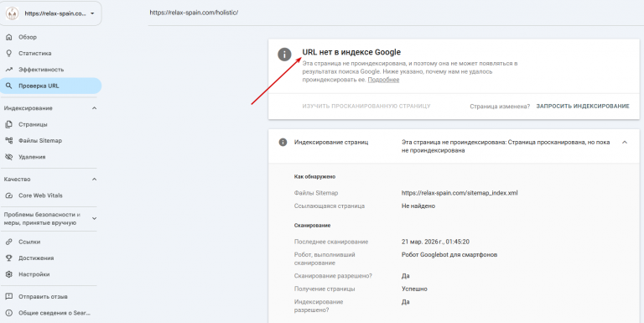The width and height of the screenshot is (644, 323).
Task: Click the home icon next to Обзор
Action: [x=9, y=37]
